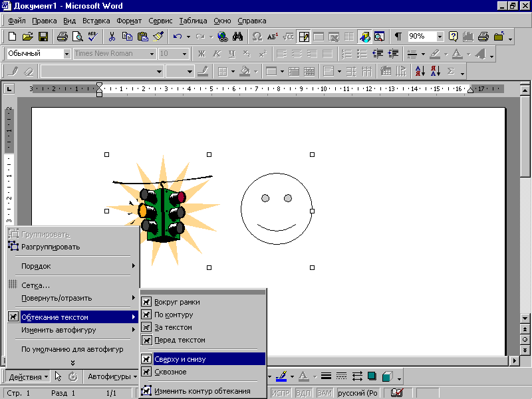Open the shading fill color bucket

pos(245,71)
